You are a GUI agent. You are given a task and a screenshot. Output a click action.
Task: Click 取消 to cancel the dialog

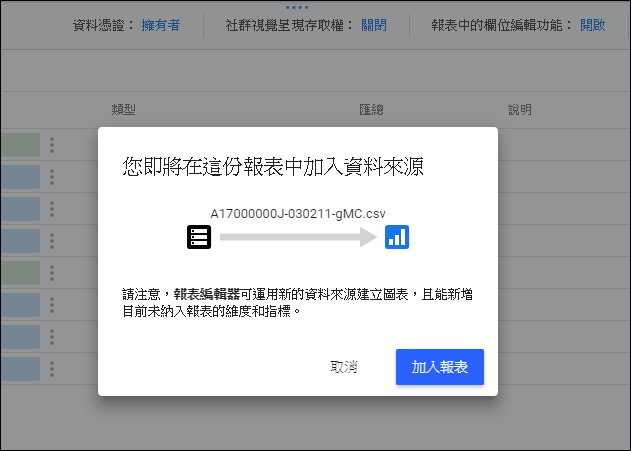344,367
